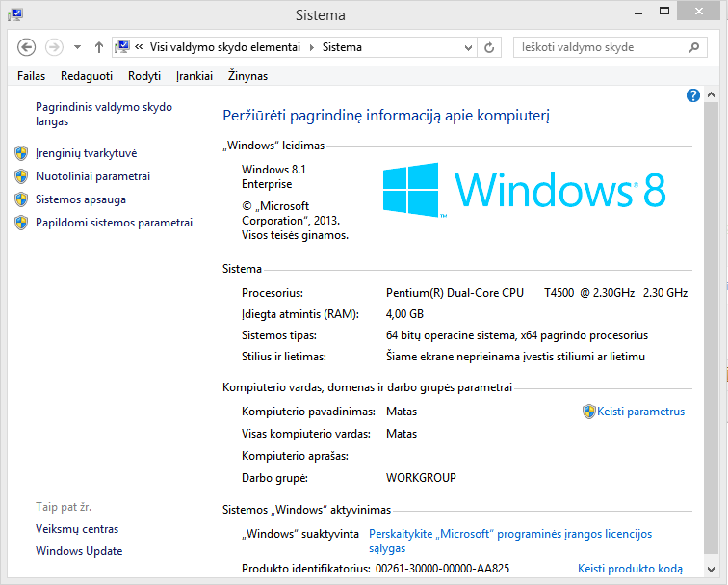Click the Sistema window title icon
This screenshot has height=585, width=728.
pos(15,14)
